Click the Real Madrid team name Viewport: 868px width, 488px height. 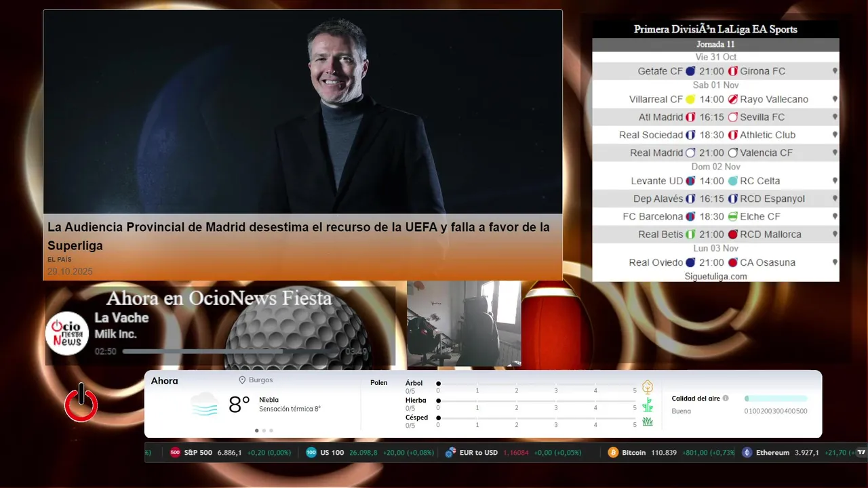[x=656, y=152]
